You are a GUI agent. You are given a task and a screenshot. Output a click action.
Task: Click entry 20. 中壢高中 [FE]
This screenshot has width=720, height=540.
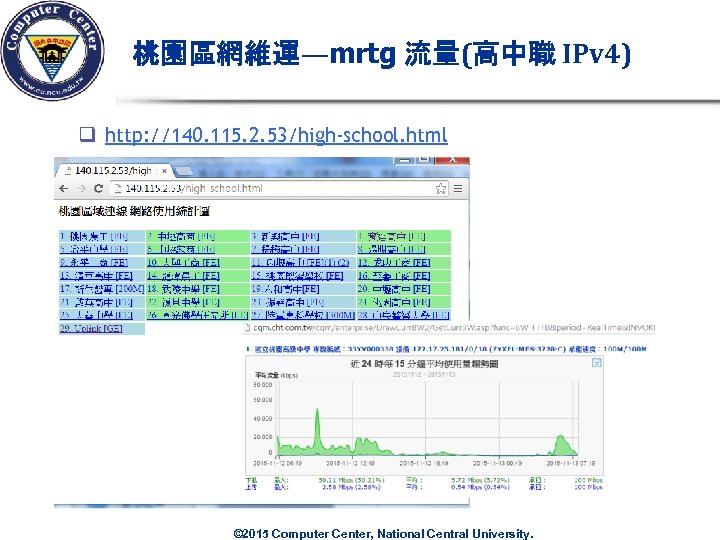click(394, 289)
